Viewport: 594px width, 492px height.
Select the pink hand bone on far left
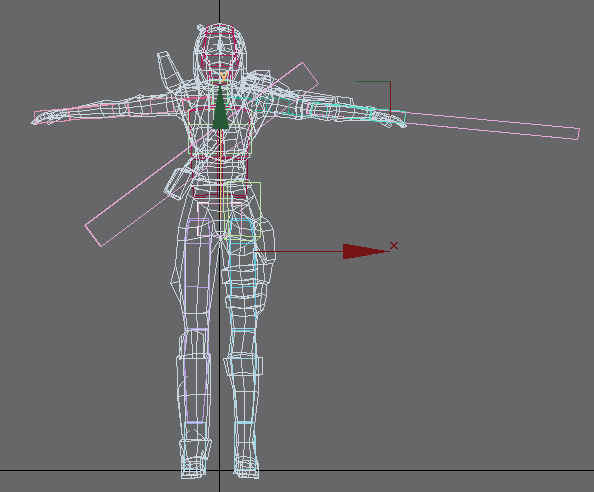pos(52,116)
